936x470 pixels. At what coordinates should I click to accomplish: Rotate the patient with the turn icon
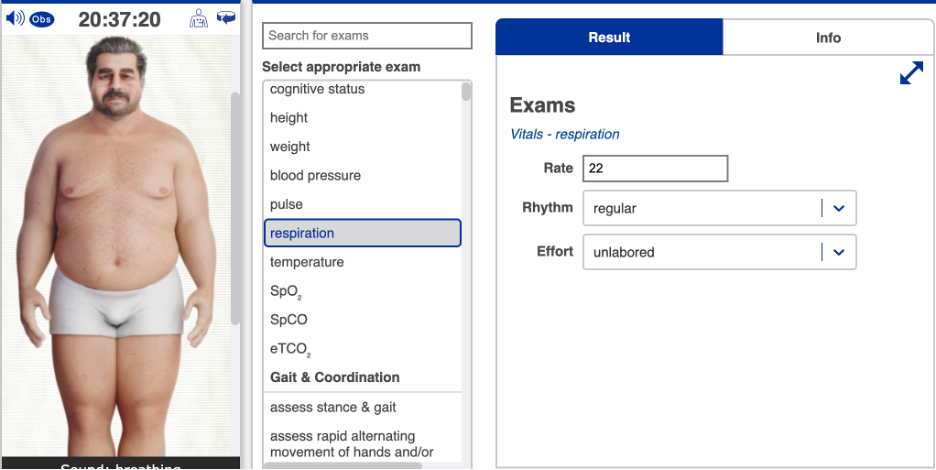pos(225,18)
